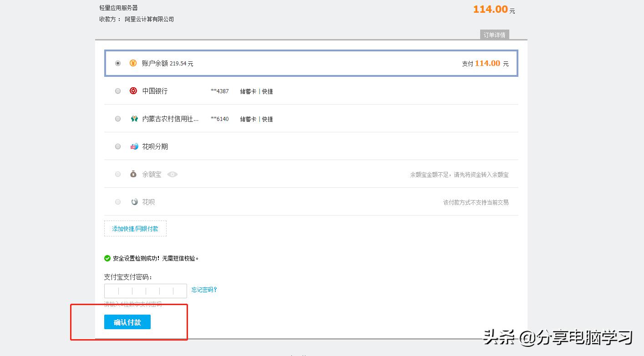Toggle the 余额宝 balance visibility eye
The image size is (644, 356).
pyautogui.click(x=173, y=174)
